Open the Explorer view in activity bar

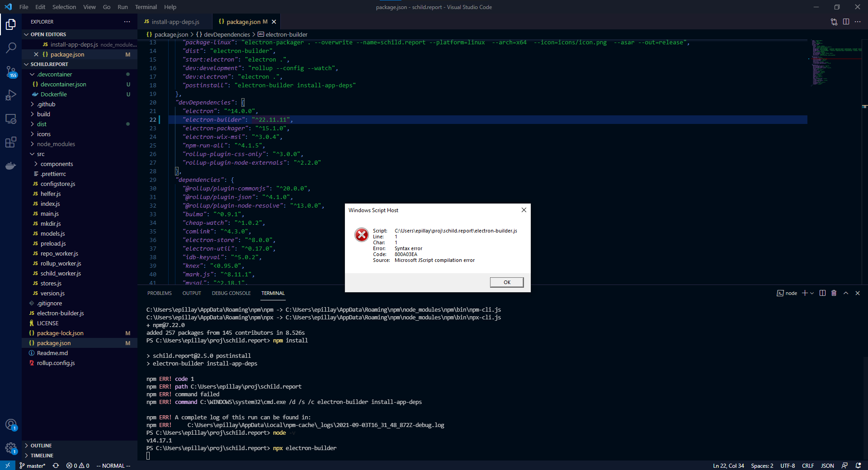pyautogui.click(x=11, y=24)
